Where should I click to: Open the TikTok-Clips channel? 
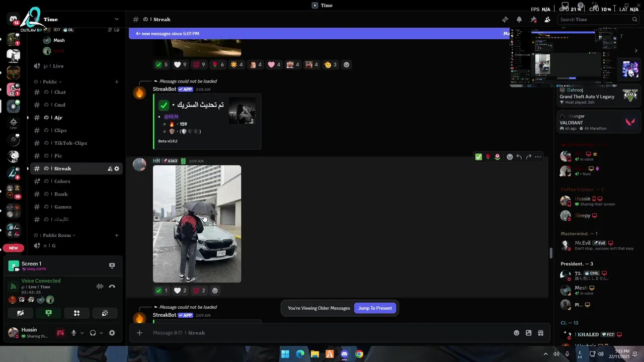pyautogui.click(x=76, y=143)
